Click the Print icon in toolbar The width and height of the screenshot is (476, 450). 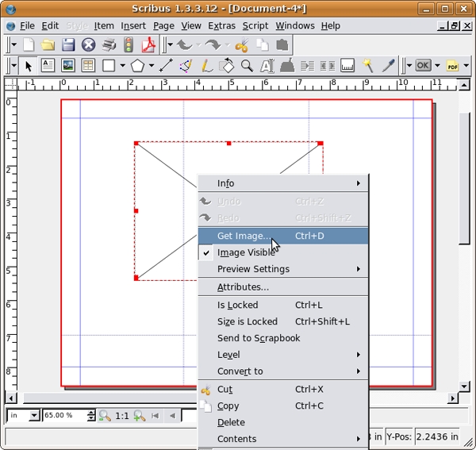pyautogui.click(x=109, y=45)
